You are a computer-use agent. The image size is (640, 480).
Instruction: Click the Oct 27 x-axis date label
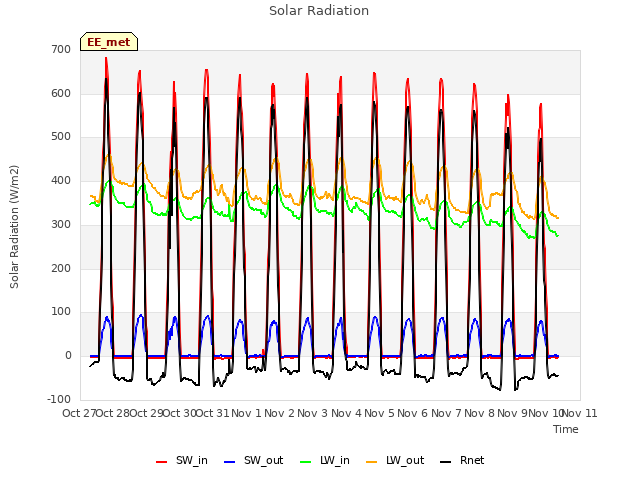79,413
